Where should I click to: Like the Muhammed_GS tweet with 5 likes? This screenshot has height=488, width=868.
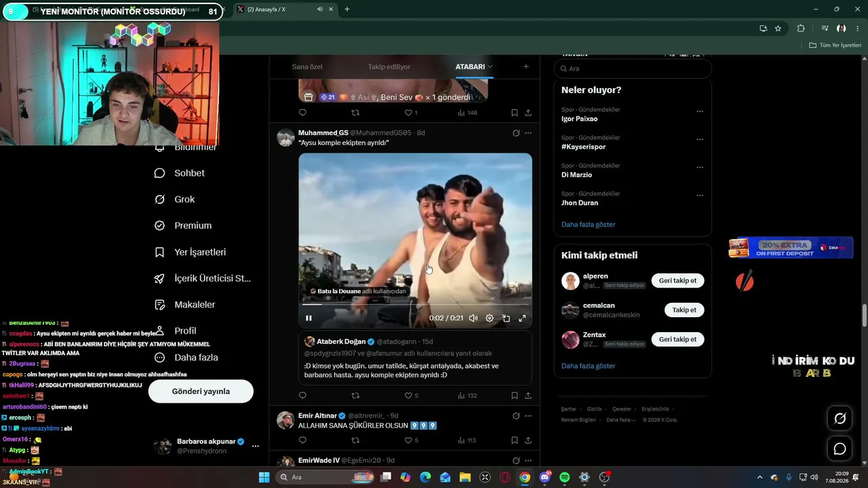pyautogui.click(x=411, y=396)
